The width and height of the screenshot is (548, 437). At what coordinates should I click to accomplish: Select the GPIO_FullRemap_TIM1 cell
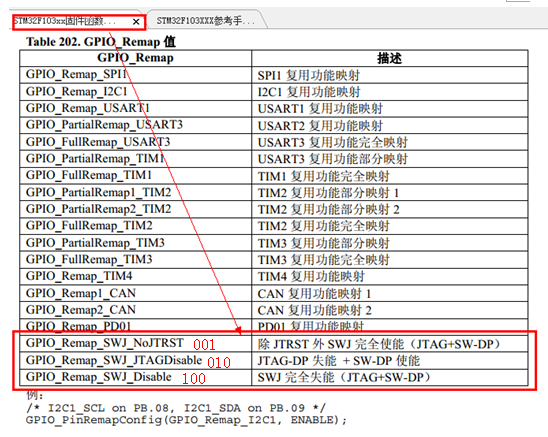136,175
